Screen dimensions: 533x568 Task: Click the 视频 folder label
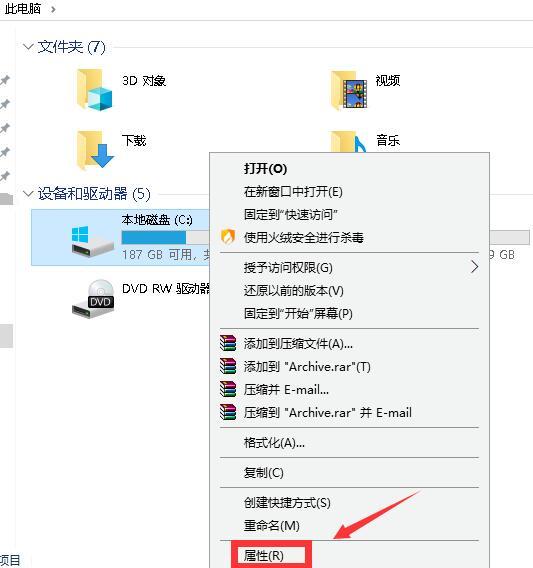[388, 80]
